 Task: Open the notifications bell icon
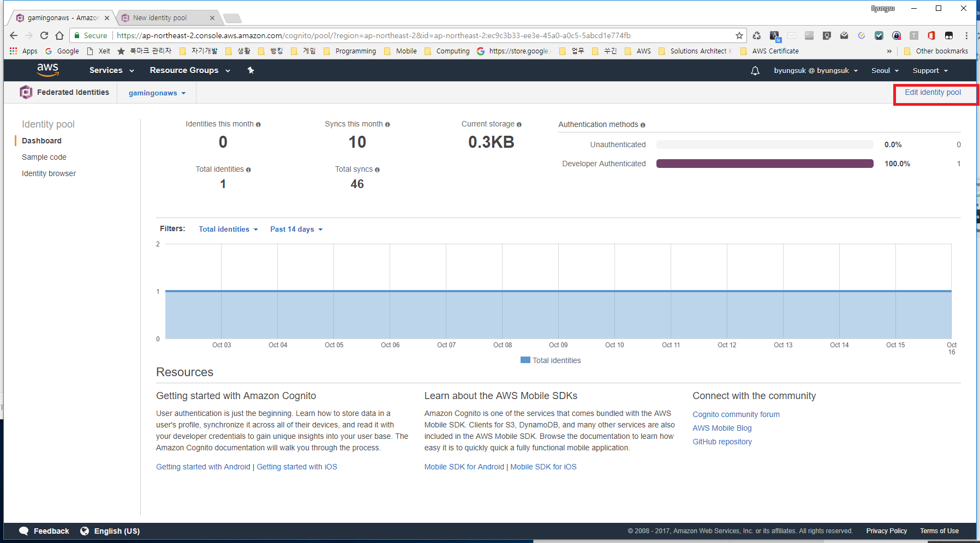click(x=755, y=71)
